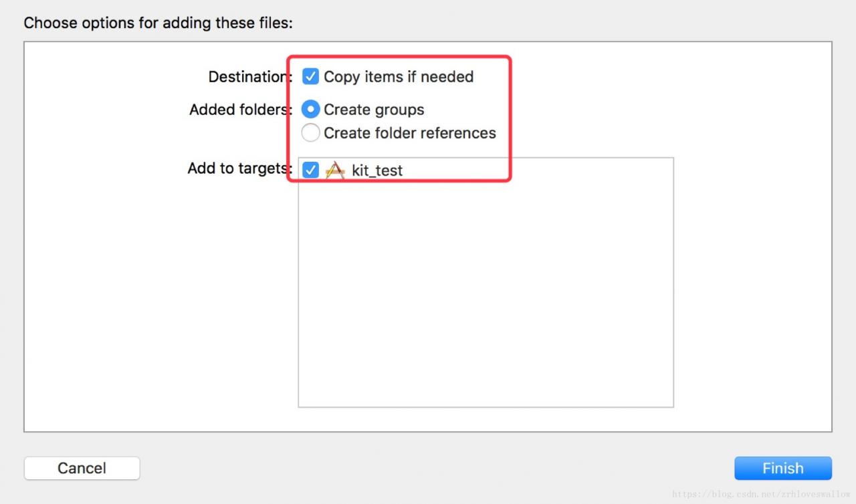
Task: Click the Added folders field label
Action: coord(239,110)
